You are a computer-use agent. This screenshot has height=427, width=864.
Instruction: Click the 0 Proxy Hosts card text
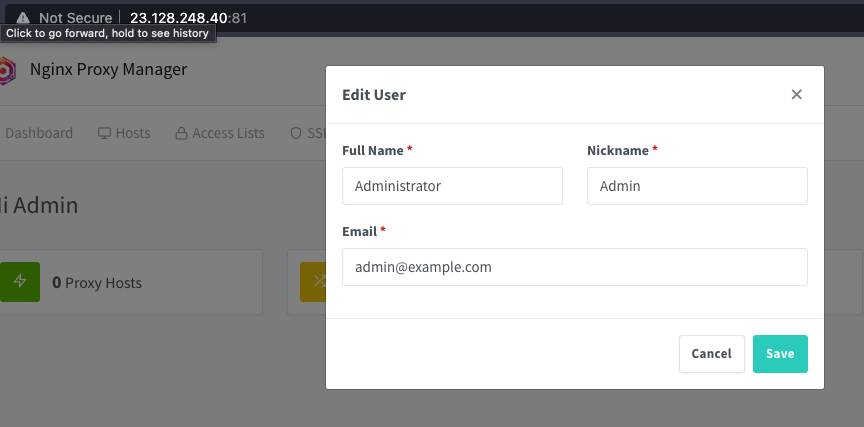coord(97,283)
